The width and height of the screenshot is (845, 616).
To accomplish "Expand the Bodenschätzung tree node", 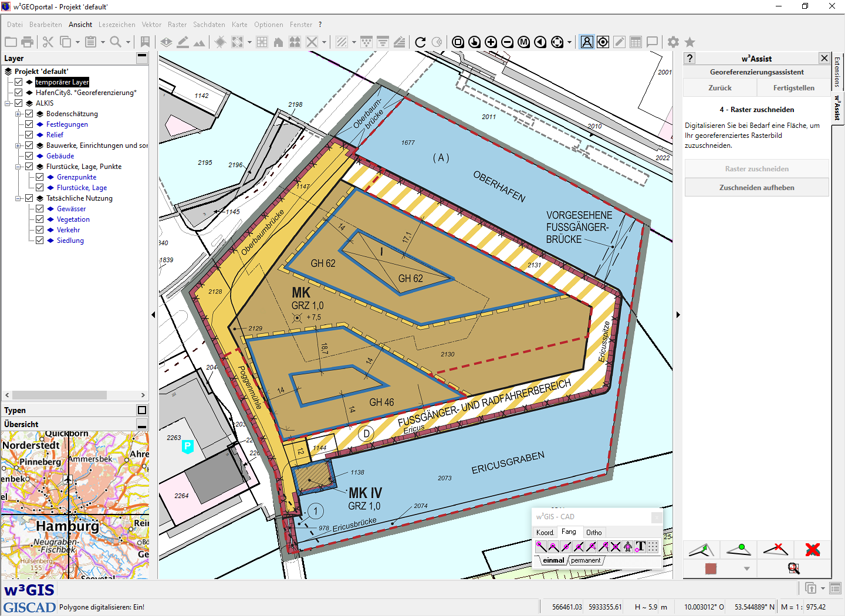I will [x=19, y=114].
